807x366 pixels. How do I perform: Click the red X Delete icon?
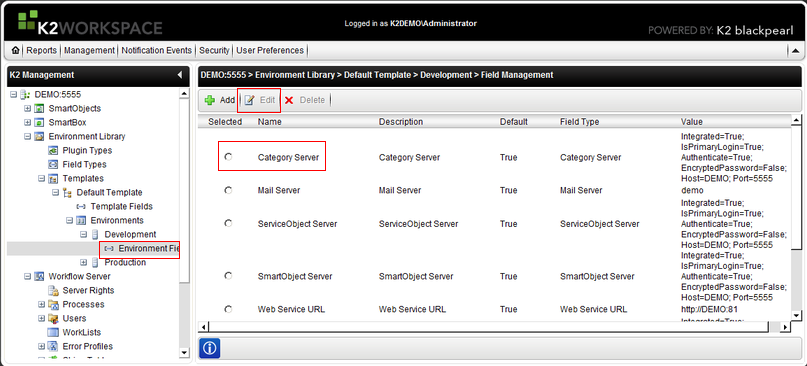pyautogui.click(x=289, y=100)
